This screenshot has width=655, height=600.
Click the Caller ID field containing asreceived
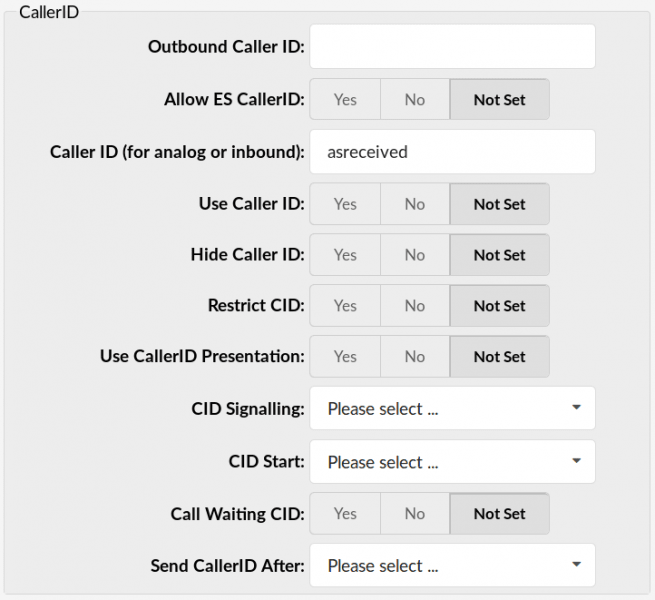coord(452,152)
